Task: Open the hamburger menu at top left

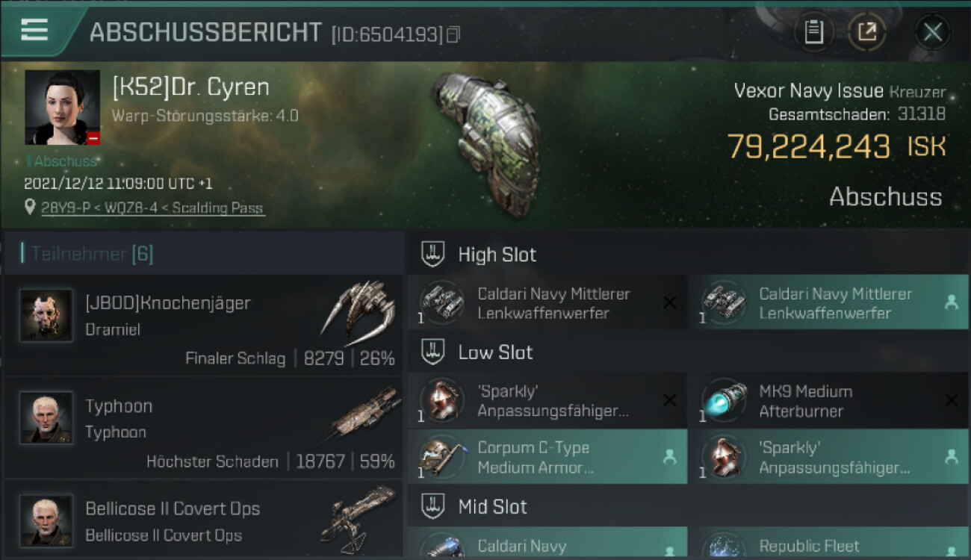Action: click(x=34, y=30)
